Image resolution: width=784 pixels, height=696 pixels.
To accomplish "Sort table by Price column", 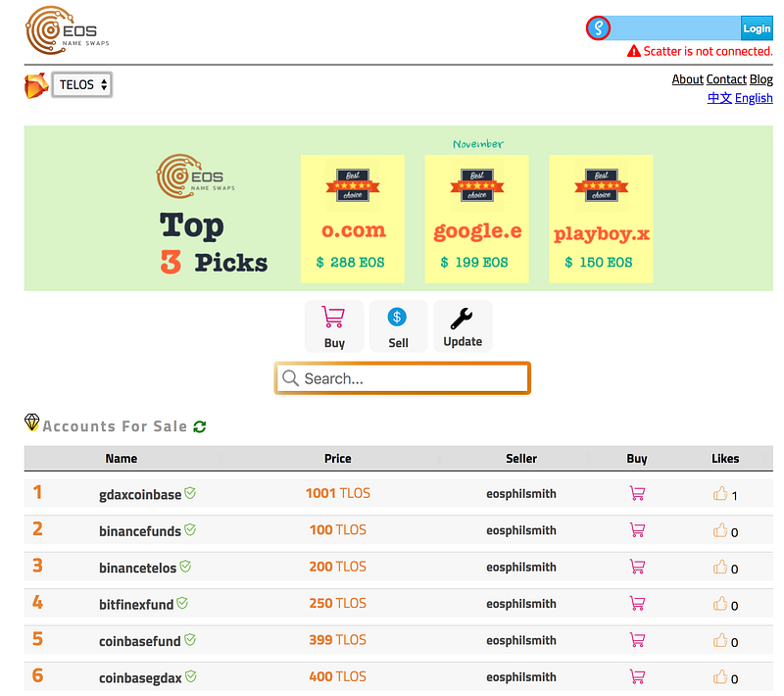I will (337, 459).
